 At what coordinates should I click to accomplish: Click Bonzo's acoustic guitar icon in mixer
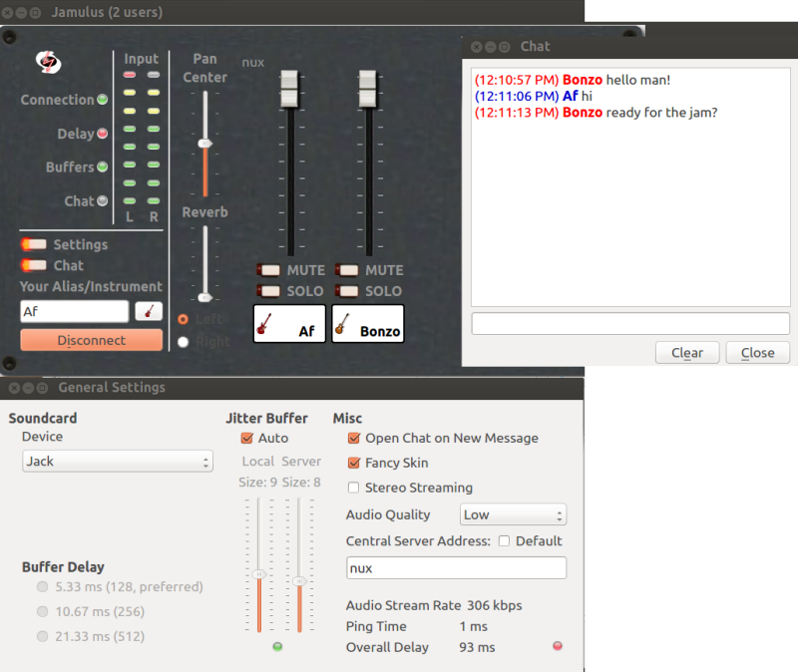[x=342, y=323]
